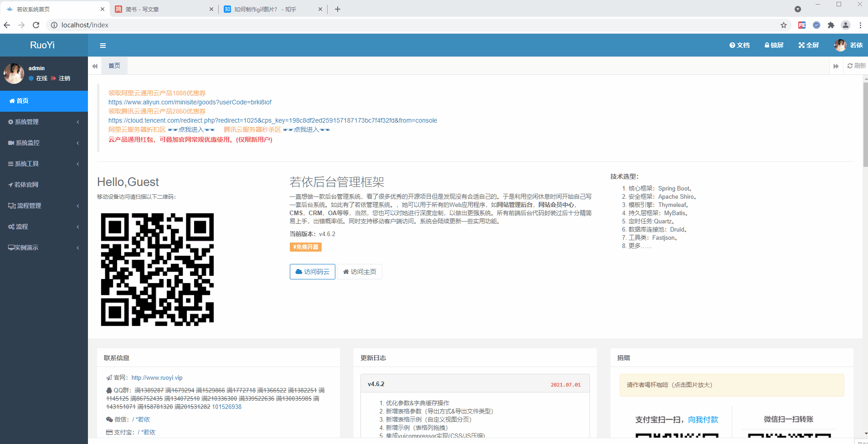Refresh the page using the 刷新 icon

(851, 66)
